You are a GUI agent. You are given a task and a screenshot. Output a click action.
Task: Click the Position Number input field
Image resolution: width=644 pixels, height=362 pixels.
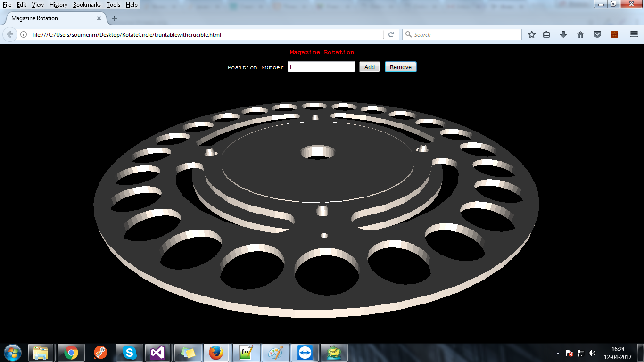tap(321, 67)
